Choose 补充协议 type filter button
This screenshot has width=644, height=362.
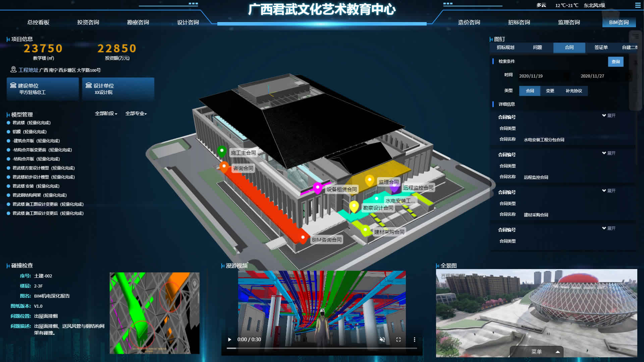(x=574, y=91)
